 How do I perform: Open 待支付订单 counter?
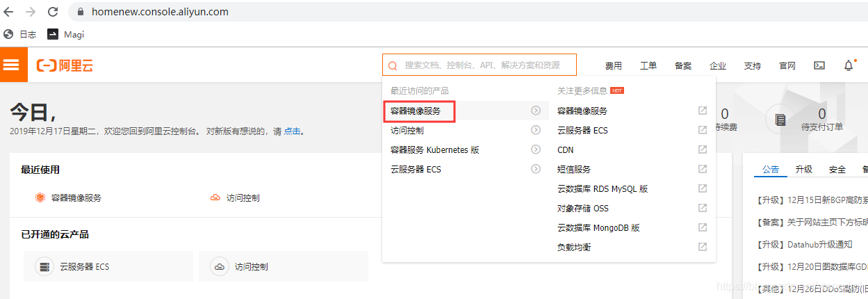coord(822,120)
